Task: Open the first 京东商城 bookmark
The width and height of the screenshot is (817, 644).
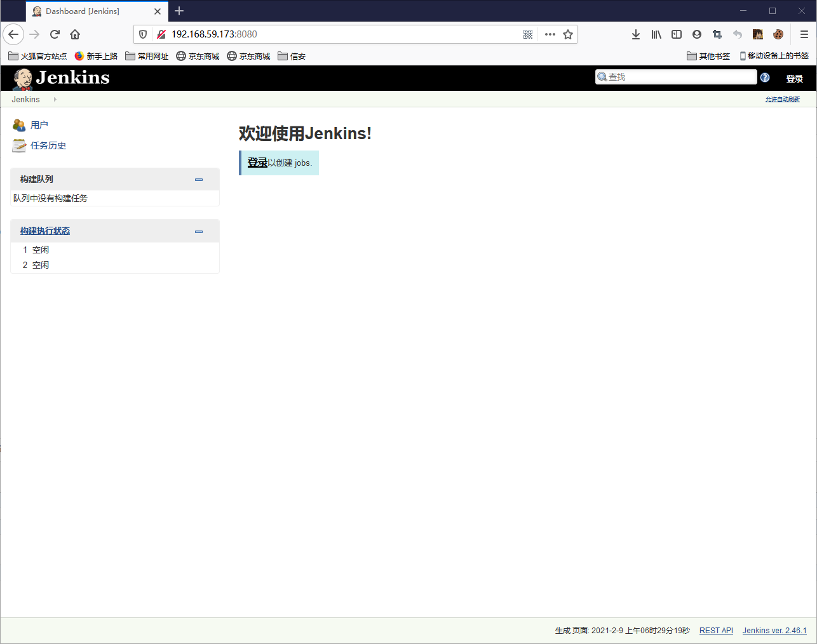Action: point(198,56)
